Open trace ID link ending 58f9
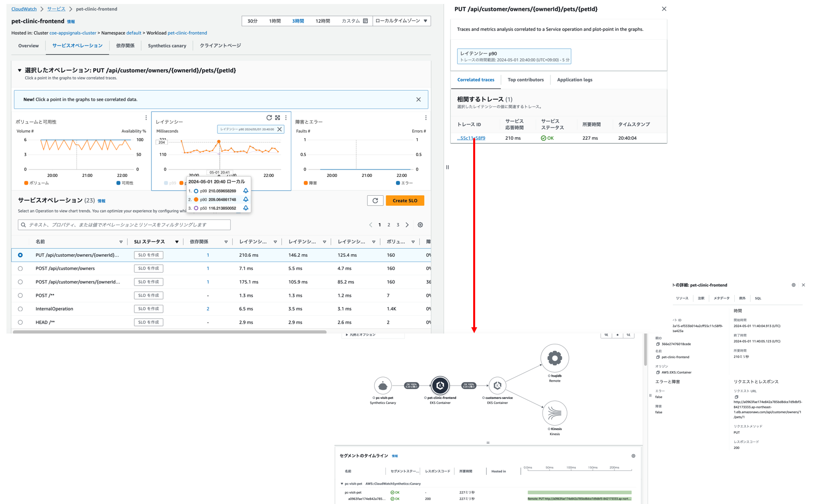The height and width of the screenshot is (504, 822). click(471, 138)
